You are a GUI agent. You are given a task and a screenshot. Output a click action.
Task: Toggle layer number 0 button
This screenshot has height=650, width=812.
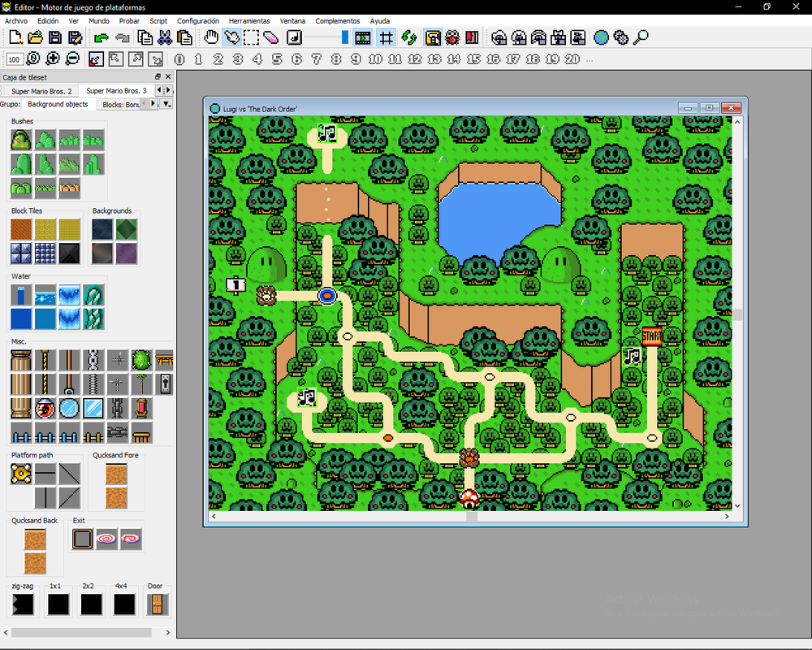[179, 59]
